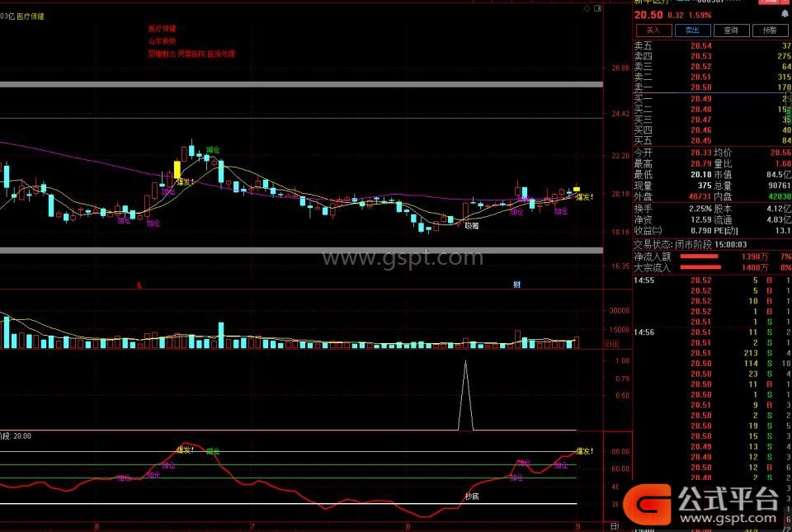This screenshot has width=792, height=532.
Task: Click the red 山东板块 tag text
Action: [x=163, y=41]
